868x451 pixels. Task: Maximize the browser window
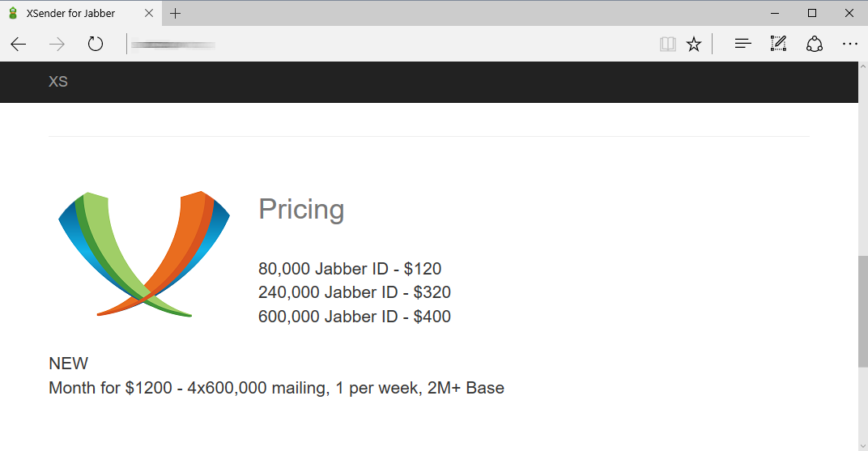click(x=812, y=13)
